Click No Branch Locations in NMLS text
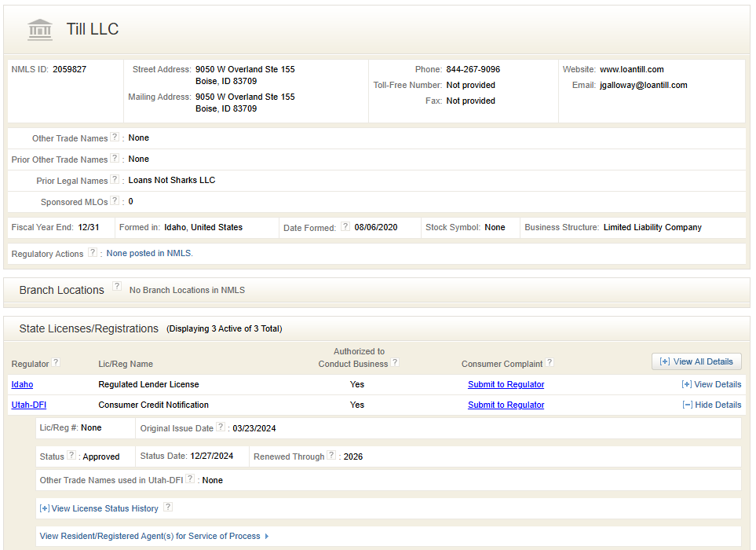756x550 pixels. [187, 290]
